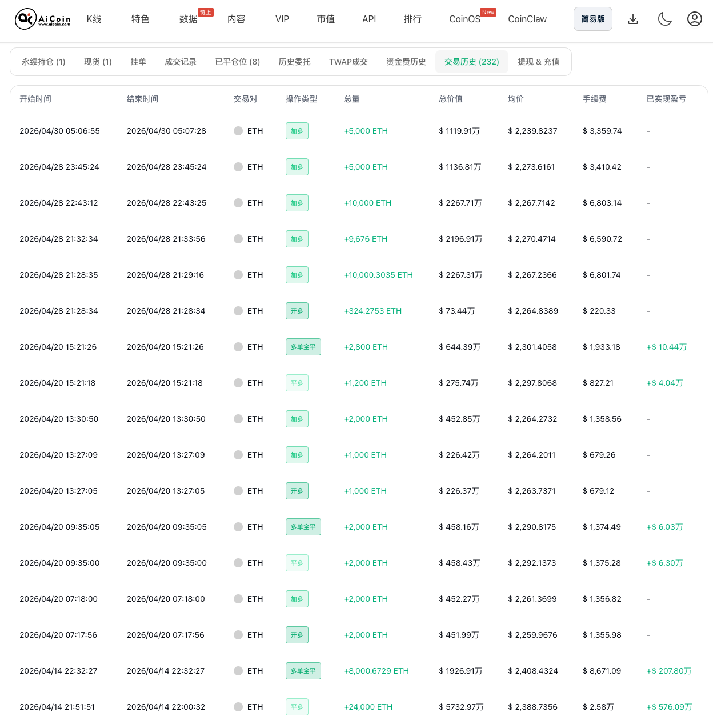Switch to 简易版 mode
713x728 pixels.
(x=593, y=19)
